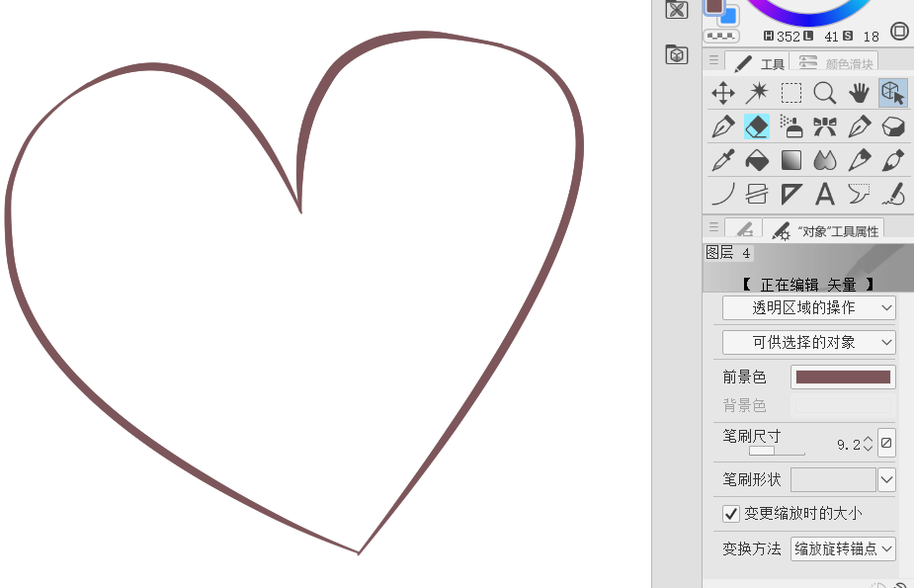
Task: Select the Gradient tool
Action: pos(791,160)
